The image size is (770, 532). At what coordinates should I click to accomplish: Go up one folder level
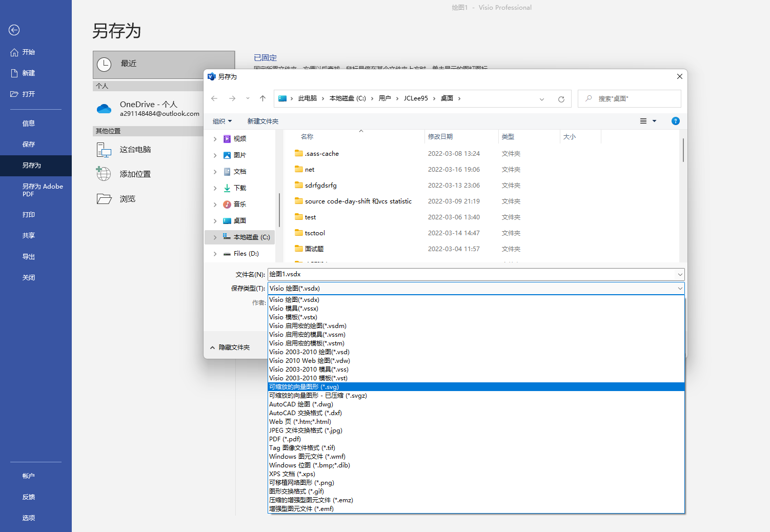(x=262, y=98)
